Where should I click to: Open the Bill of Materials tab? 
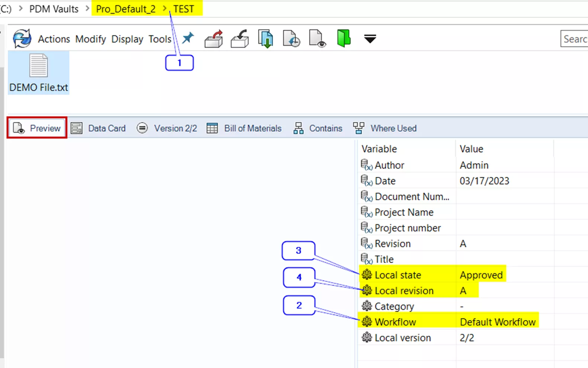pos(244,128)
